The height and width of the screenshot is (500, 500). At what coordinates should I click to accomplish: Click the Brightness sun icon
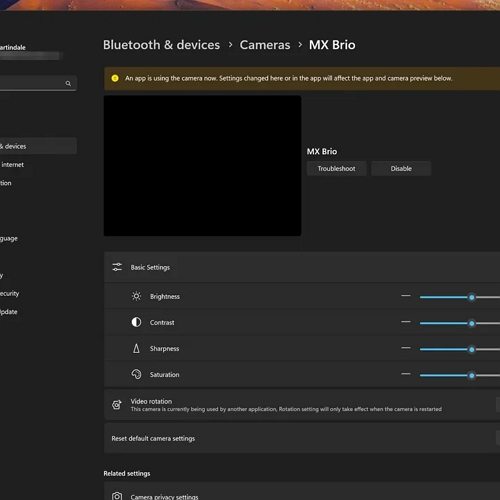coord(136,296)
